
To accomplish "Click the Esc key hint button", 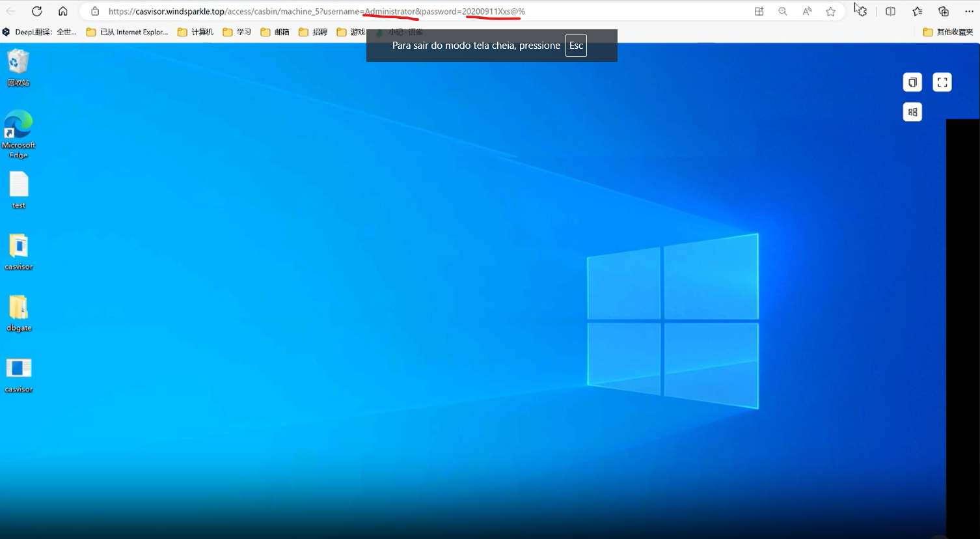I will tap(576, 46).
